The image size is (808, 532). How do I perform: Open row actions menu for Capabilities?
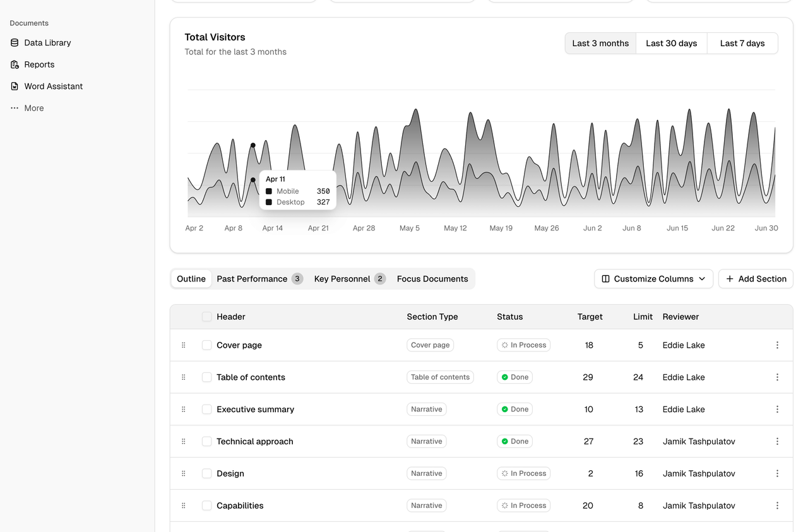[x=777, y=505]
